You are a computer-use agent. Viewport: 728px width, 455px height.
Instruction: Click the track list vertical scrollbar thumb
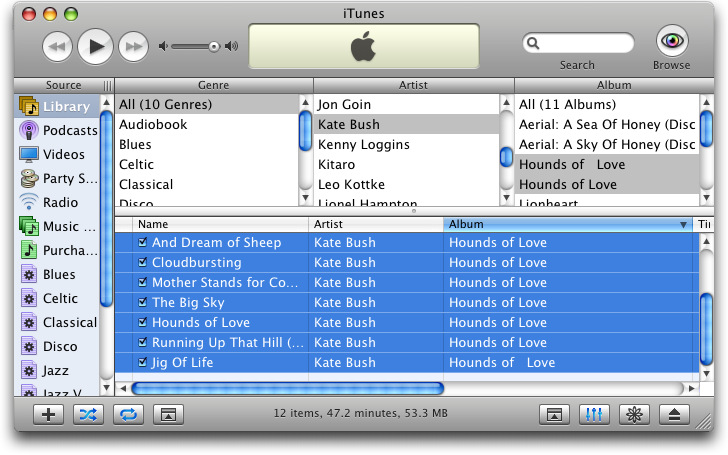(706, 329)
